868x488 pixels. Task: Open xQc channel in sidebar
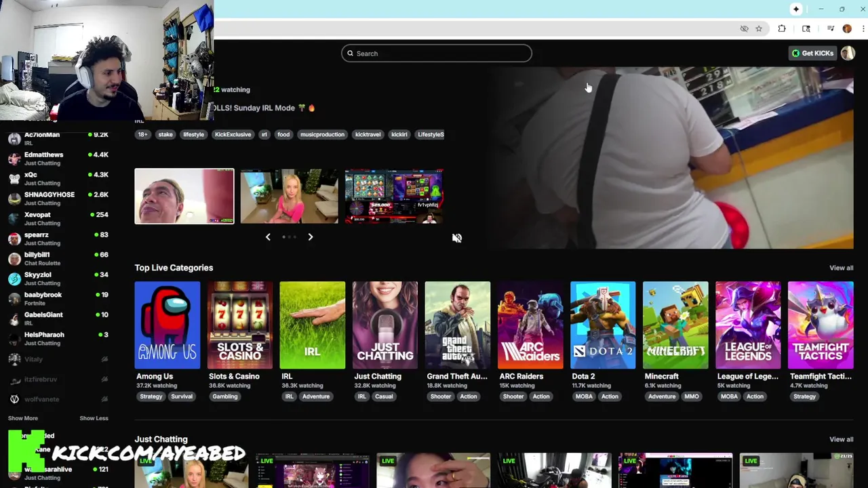pyautogui.click(x=58, y=178)
